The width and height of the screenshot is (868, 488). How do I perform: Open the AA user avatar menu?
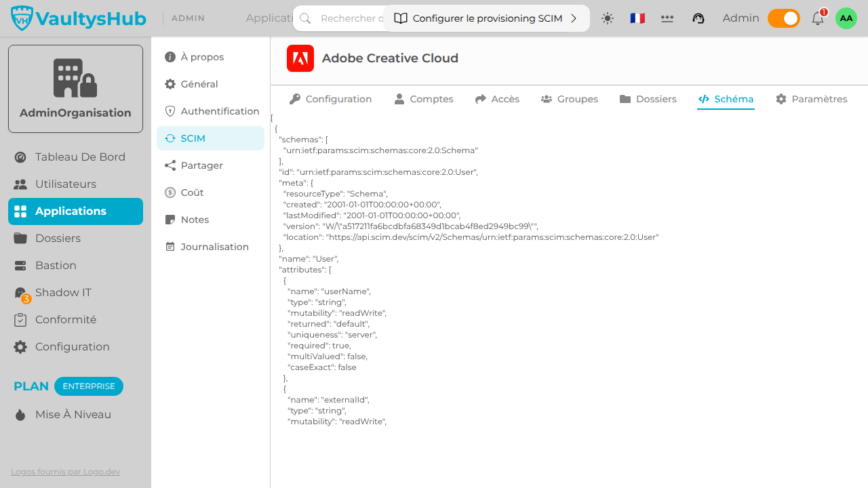pyautogui.click(x=846, y=18)
